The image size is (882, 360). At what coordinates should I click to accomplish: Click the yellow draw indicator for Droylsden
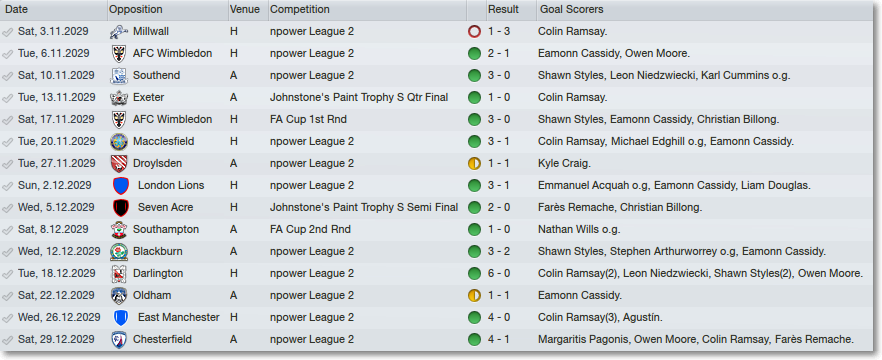(474, 164)
